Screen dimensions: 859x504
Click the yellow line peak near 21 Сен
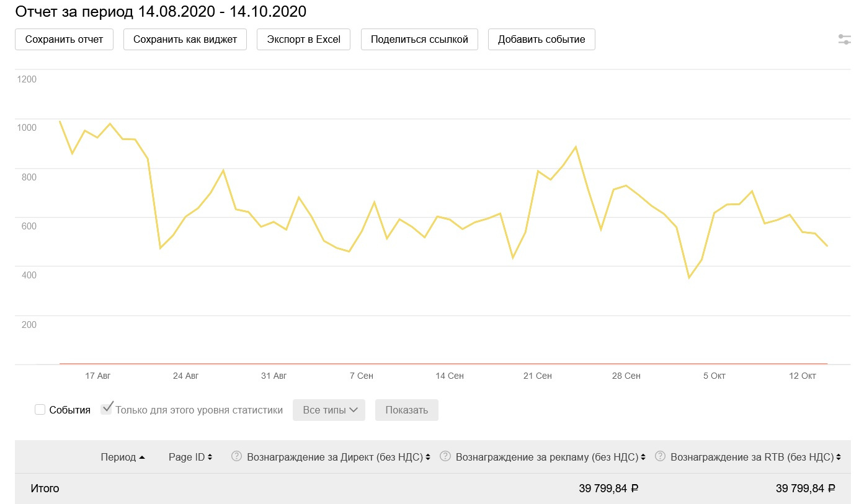pos(538,171)
